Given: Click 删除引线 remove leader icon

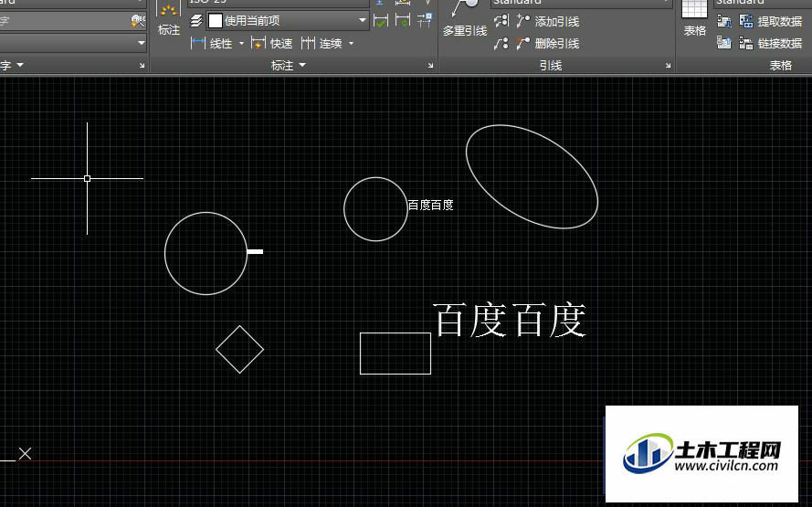Looking at the screenshot, I should [523, 43].
